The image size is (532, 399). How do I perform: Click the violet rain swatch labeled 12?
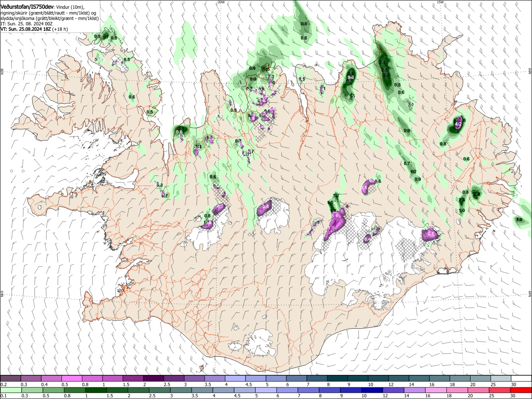pos(394,390)
